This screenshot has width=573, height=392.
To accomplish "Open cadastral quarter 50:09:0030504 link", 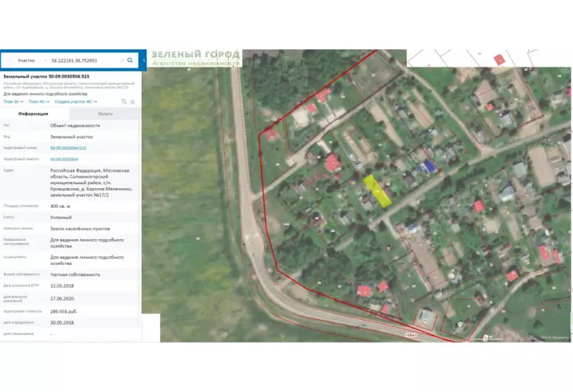I will (64, 158).
